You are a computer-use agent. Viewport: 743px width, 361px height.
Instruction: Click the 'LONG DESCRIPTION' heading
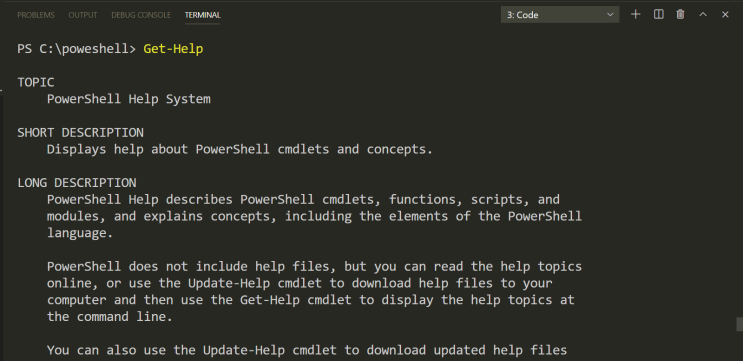(77, 183)
